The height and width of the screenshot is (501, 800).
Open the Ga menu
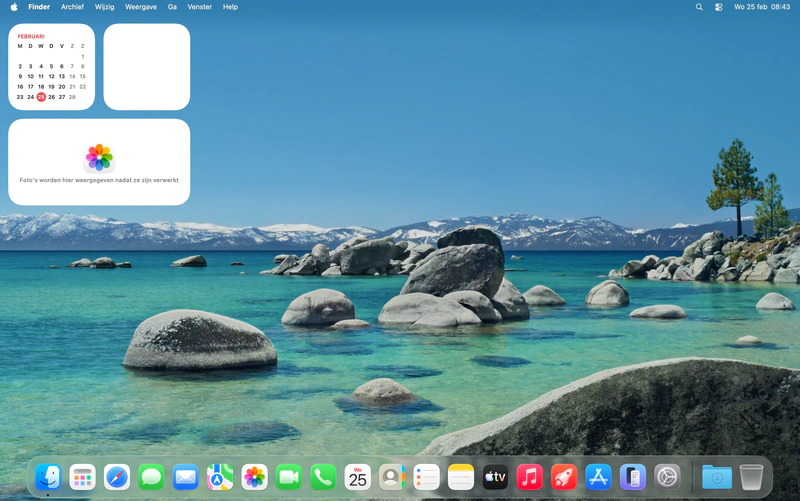tap(172, 7)
